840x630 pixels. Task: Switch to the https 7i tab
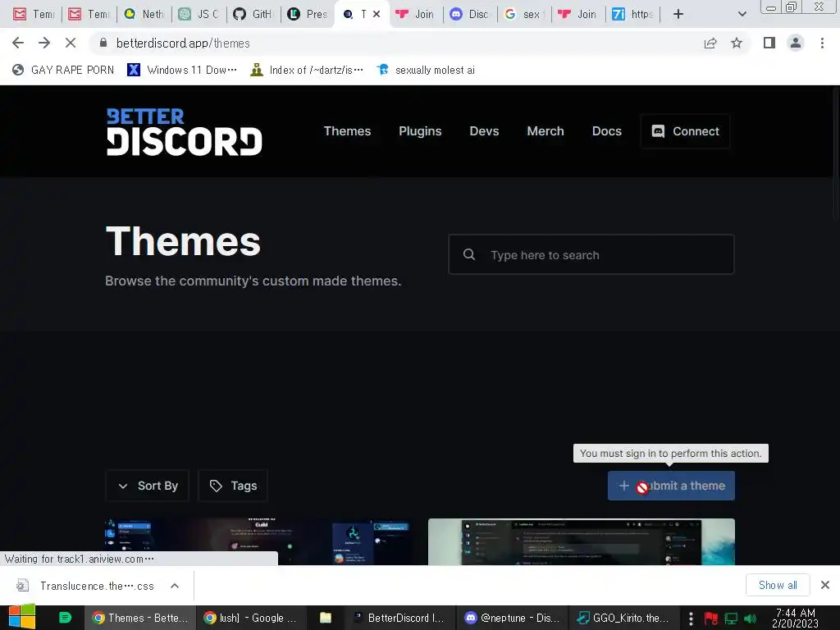coord(632,14)
